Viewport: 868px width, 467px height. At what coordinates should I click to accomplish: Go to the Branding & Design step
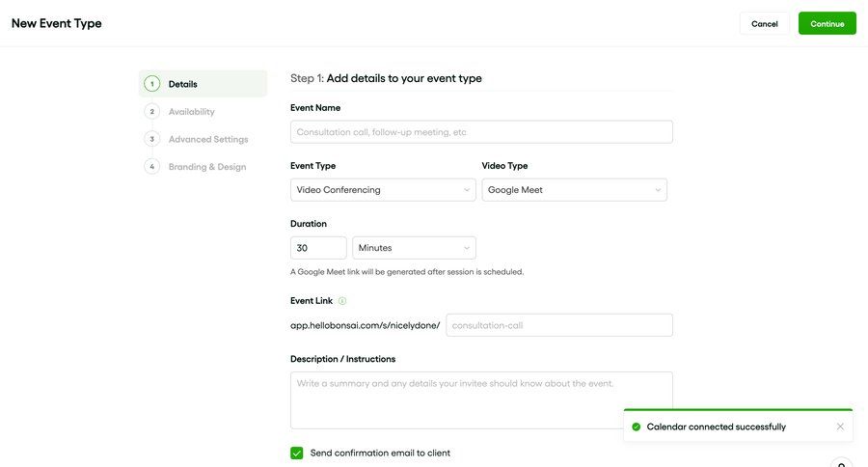pyautogui.click(x=207, y=167)
